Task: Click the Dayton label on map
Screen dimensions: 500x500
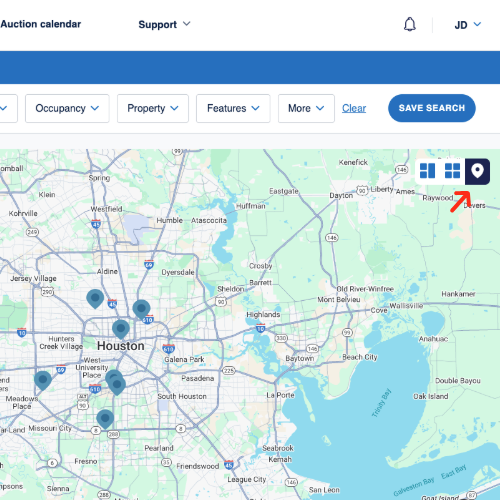Action: point(341,195)
